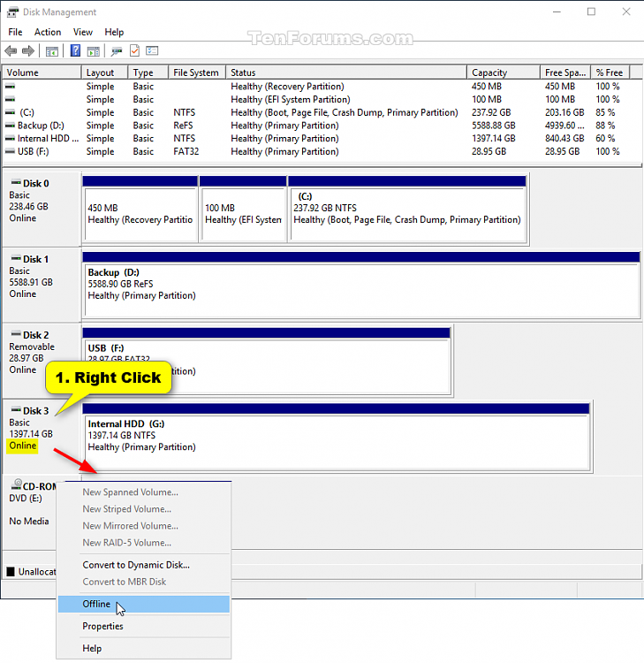Close the Disk Management window
Screen dimensions: 644x663
pyautogui.click(x=626, y=11)
